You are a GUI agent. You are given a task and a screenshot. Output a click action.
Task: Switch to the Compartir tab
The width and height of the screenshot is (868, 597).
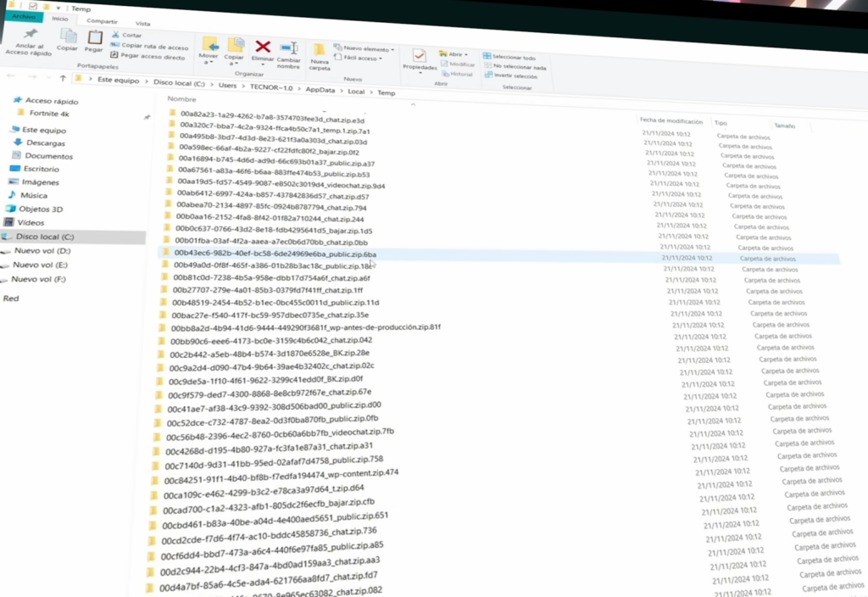102,21
